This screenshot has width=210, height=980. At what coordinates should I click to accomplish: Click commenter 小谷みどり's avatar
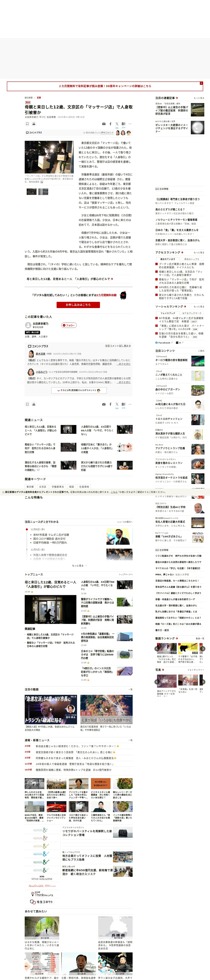tap(31, 372)
